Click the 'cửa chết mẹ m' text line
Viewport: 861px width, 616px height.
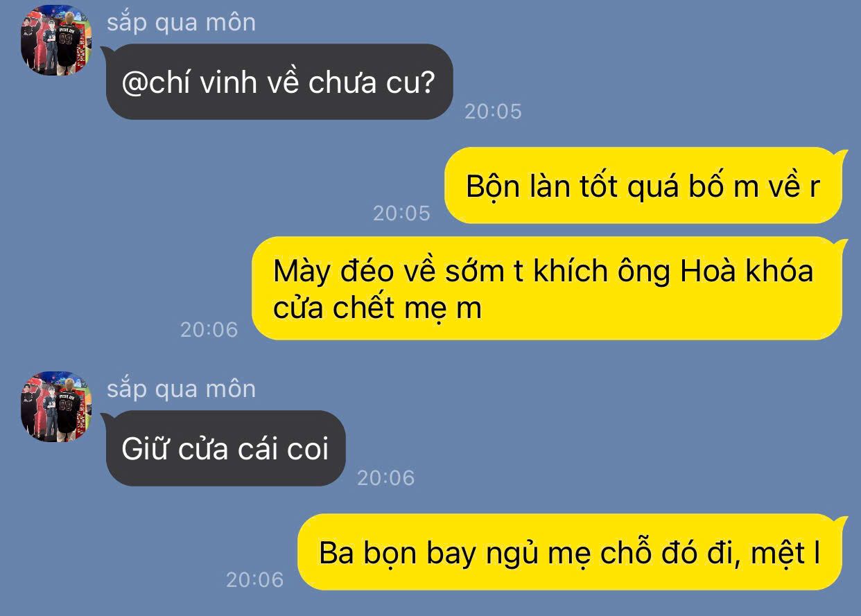coord(377,308)
